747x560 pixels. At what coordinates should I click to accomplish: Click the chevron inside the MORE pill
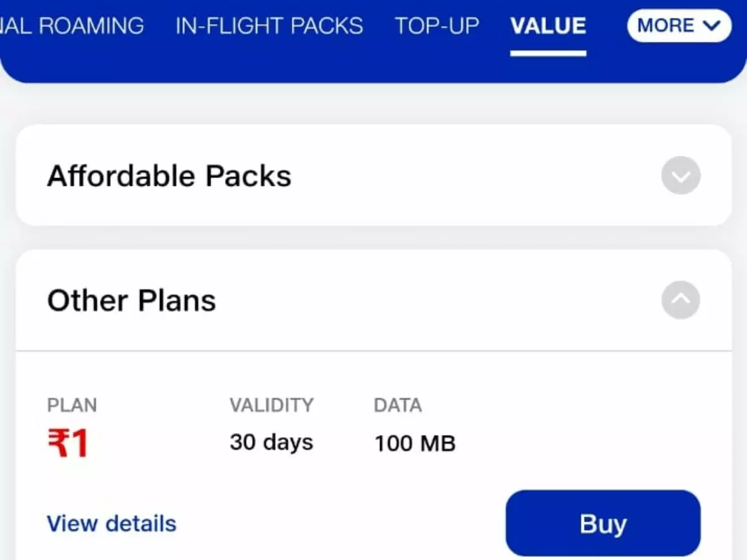[712, 26]
